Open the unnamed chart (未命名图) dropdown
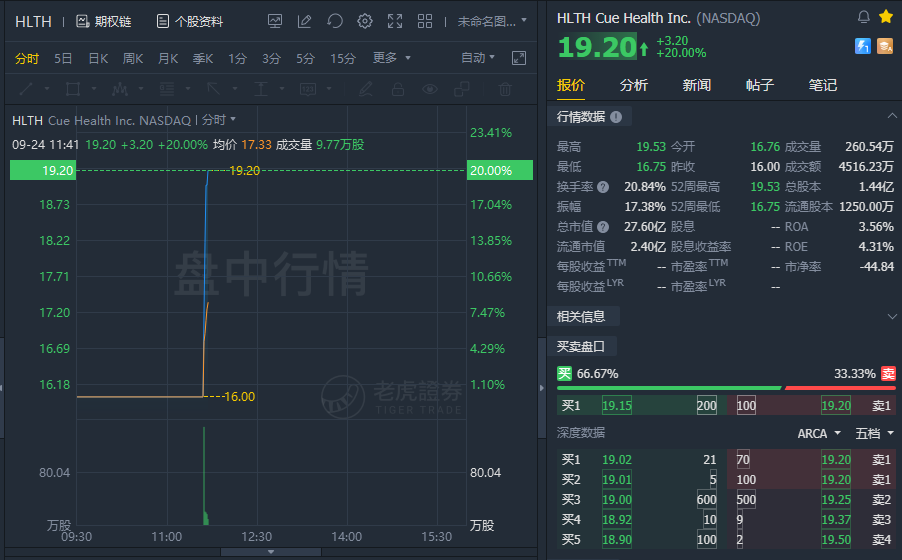Image resolution: width=902 pixels, height=560 pixels. click(492, 21)
